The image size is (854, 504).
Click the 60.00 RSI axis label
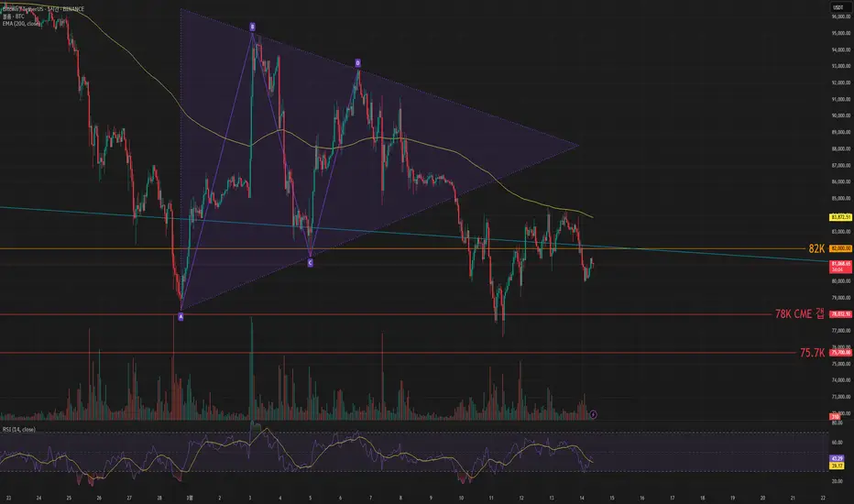838,443
